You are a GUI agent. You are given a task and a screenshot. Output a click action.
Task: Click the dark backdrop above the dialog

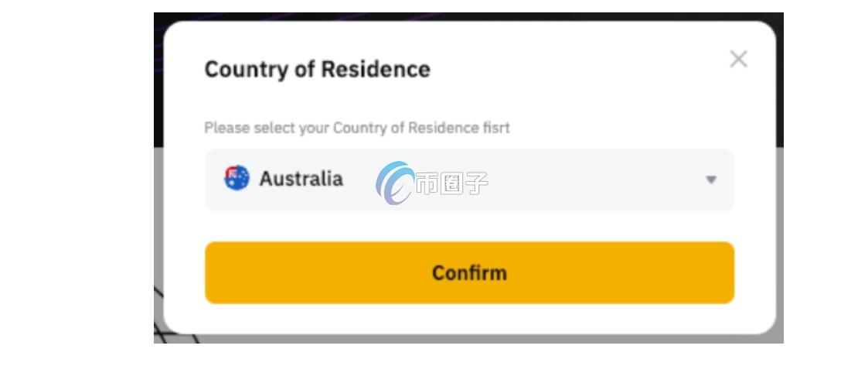pyautogui.click(x=464, y=16)
